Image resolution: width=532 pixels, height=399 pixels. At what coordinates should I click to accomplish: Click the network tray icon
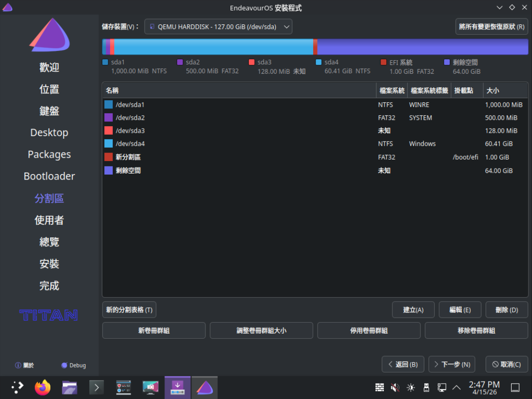(x=441, y=388)
